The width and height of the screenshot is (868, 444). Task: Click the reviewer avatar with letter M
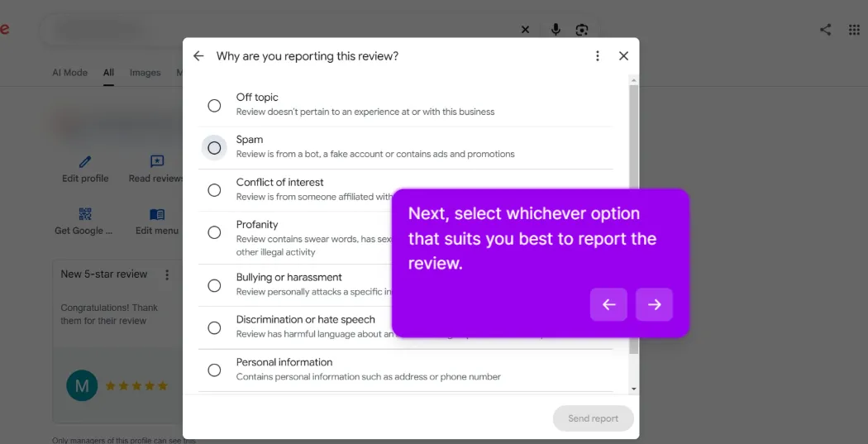pos(82,385)
